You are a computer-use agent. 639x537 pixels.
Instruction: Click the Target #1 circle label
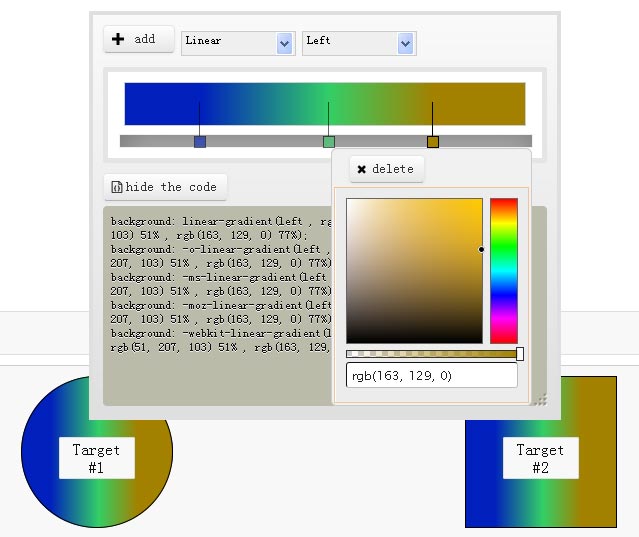[x=96, y=458]
